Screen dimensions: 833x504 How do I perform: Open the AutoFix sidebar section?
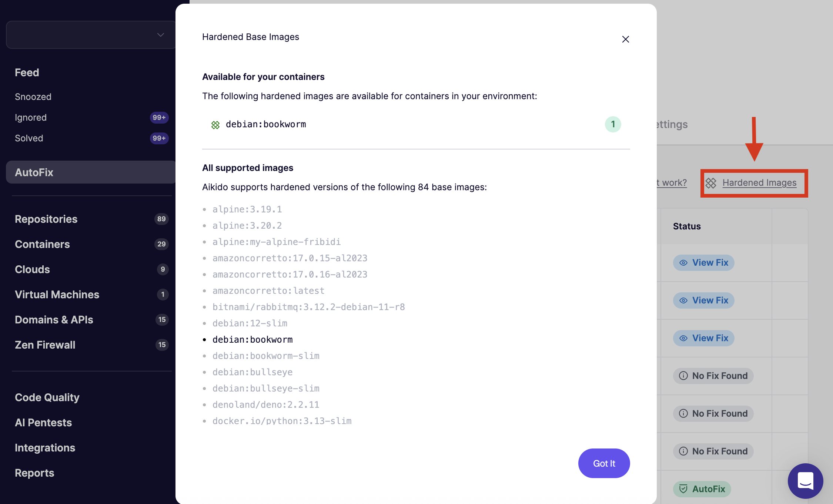tap(34, 172)
